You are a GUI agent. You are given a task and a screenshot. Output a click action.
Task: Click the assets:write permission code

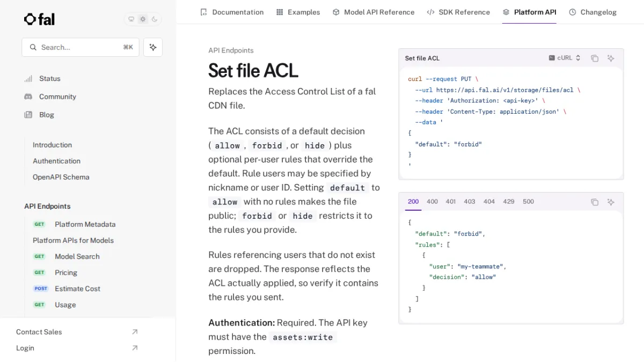[x=303, y=337]
